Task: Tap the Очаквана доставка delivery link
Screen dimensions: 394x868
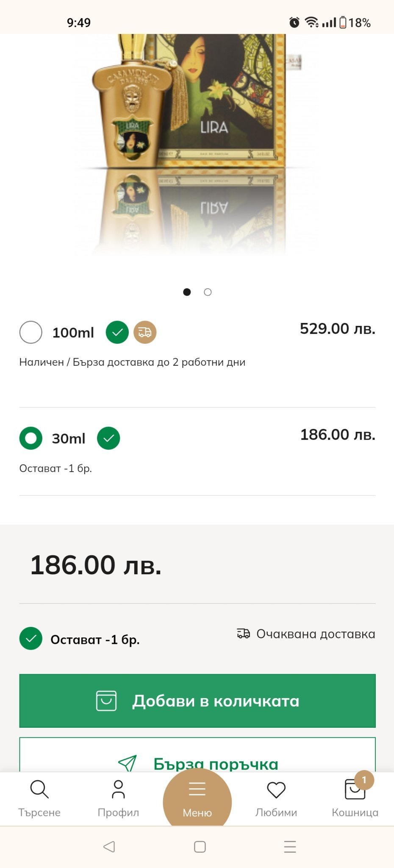Action: click(306, 634)
